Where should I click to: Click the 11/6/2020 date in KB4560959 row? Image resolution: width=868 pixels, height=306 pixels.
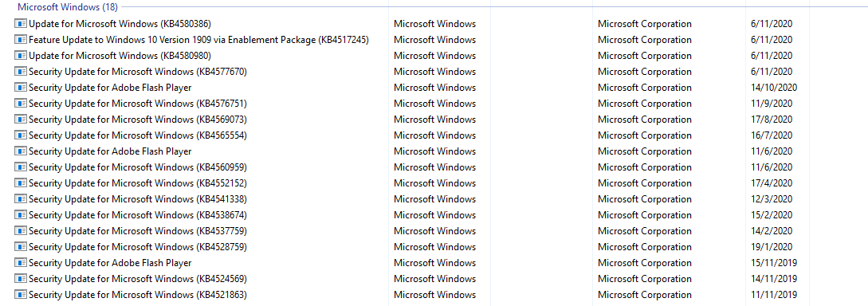tap(772, 167)
